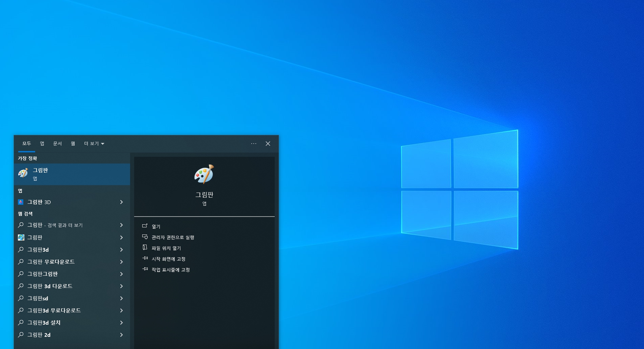Choose 시작 화면에 고정
Viewport: 644px width, 349px height.
168,259
